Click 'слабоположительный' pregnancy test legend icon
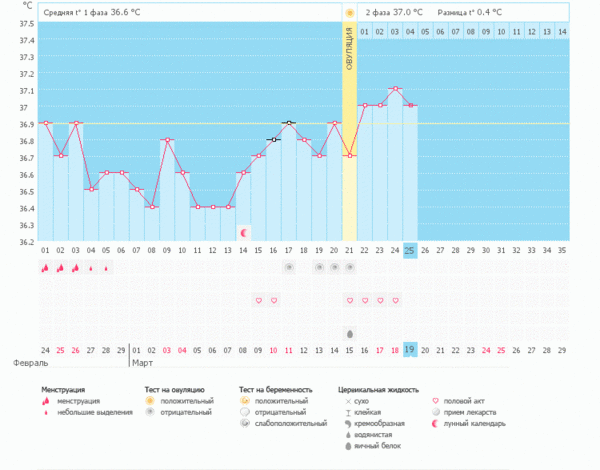 [x=246, y=424]
